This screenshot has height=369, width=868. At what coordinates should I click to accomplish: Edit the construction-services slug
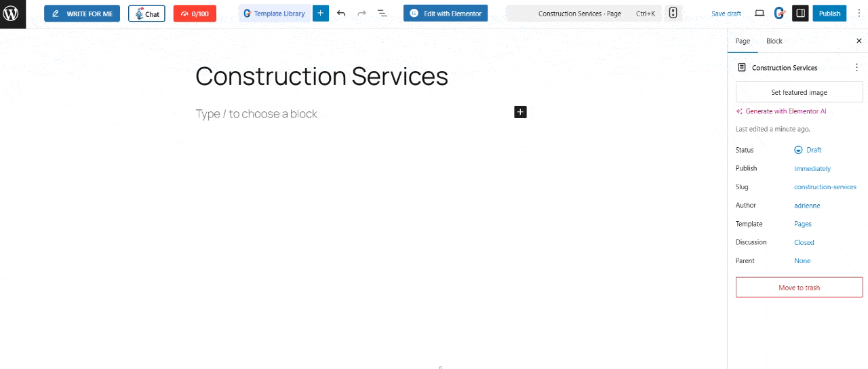tap(825, 187)
